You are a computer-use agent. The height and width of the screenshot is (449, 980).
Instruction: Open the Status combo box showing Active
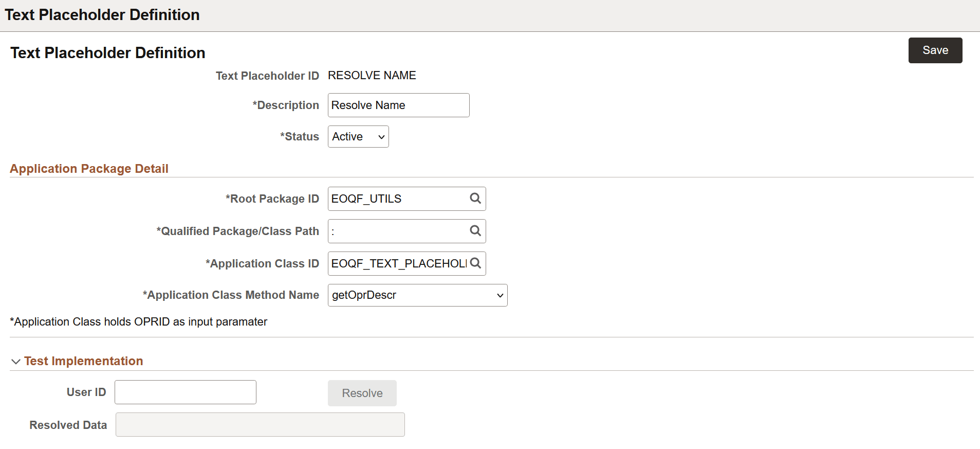pos(358,136)
